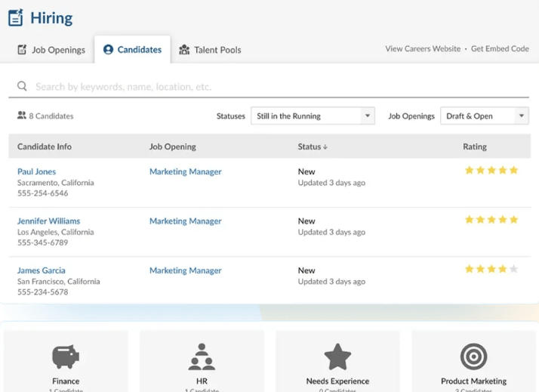539x392 pixels.
Task: Click James Garcia's fourth rating star
Action: point(503,269)
